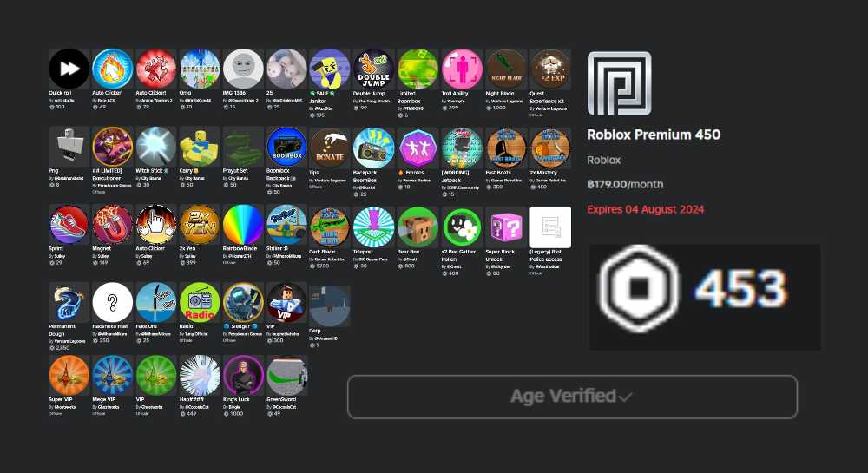Click the x2 Bee Gather Pollen icon
Image resolution: width=868 pixels, height=473 pixels.
tap(462, 227)
